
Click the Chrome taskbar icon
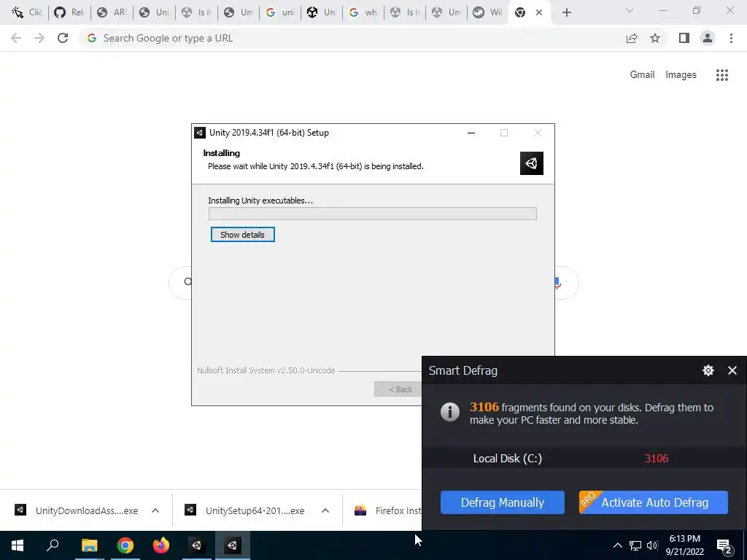click(x=125, y=545)
